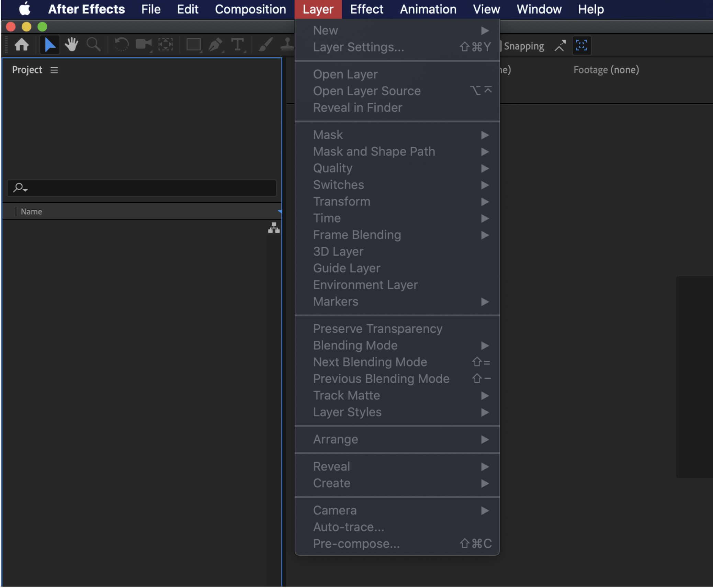Toggle the Snapping option
This screenshot has width=713, height=588.
524,46
